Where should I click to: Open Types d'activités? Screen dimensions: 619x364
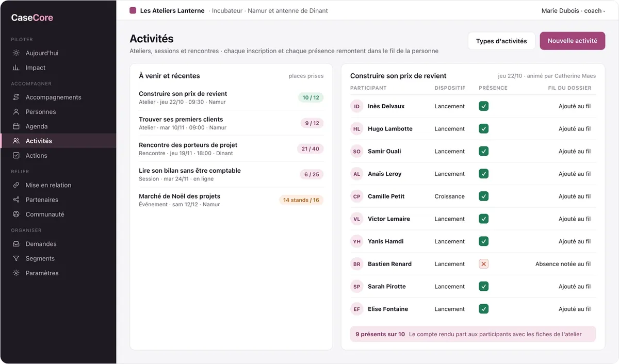pyautogui.click(x=501, y=41)
